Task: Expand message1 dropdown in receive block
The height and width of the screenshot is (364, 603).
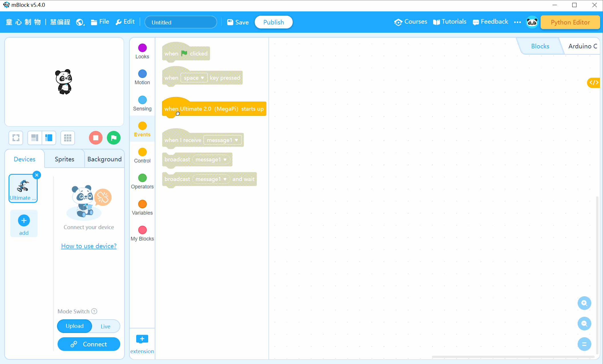Action: (236, 140)
